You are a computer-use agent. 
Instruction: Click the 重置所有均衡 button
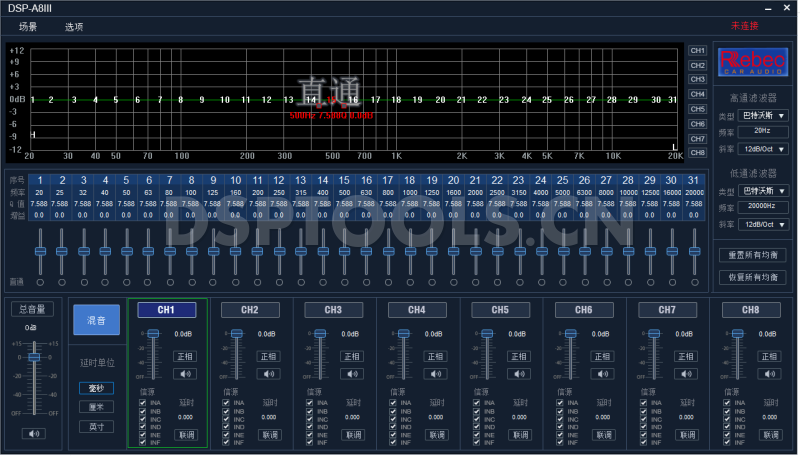pyautogui.click(x=753, y=255)
